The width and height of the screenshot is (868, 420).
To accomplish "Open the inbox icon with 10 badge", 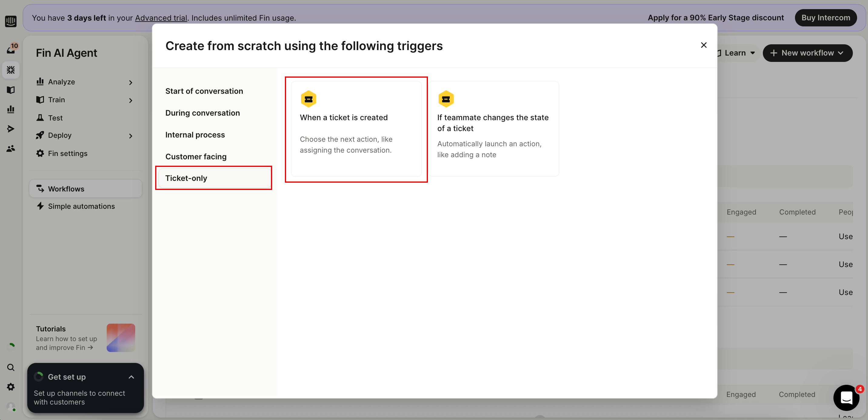I will [11, 49].
